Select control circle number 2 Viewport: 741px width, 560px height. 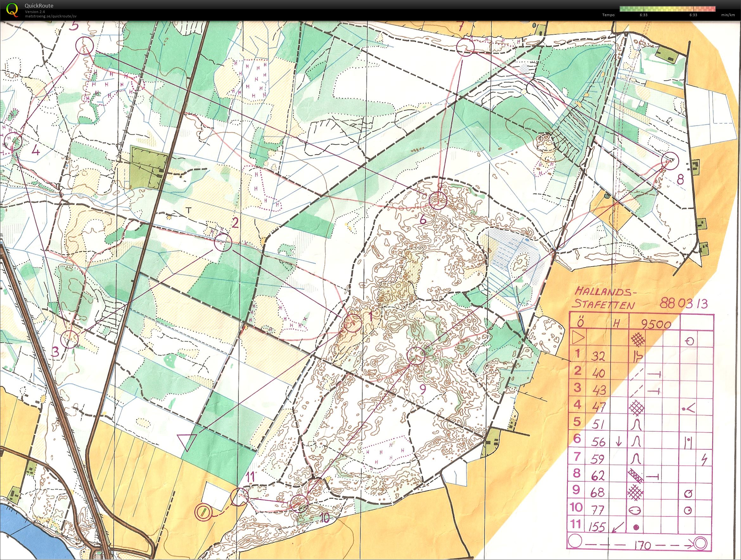point(223,243)
